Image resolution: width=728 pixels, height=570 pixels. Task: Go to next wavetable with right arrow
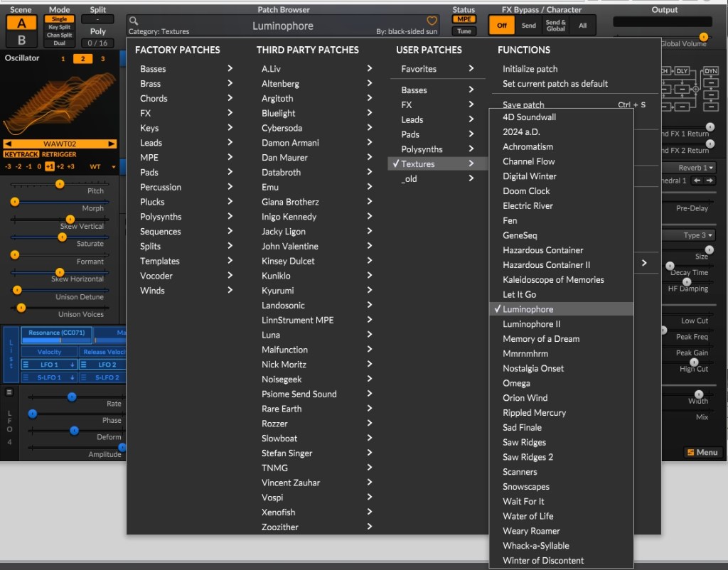click(111, 144)
